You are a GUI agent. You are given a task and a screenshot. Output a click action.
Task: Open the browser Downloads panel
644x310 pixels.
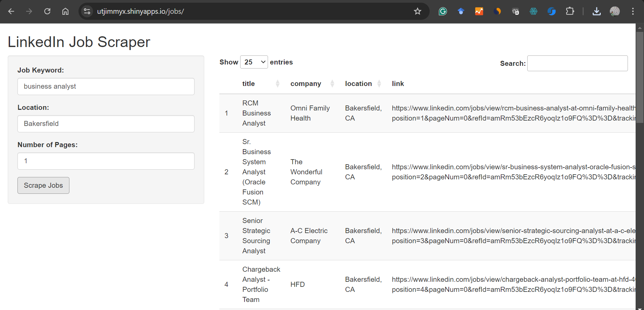597,11
